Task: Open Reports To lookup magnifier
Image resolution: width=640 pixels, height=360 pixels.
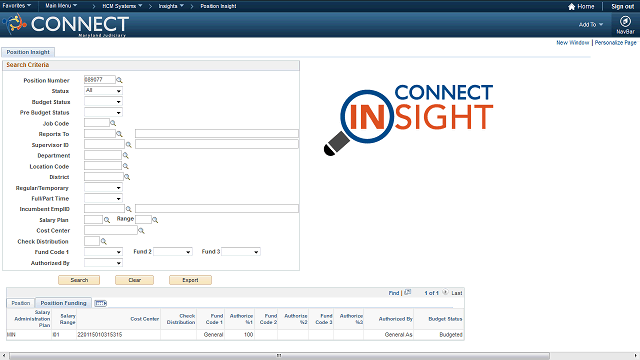Action: pos(119,134)
